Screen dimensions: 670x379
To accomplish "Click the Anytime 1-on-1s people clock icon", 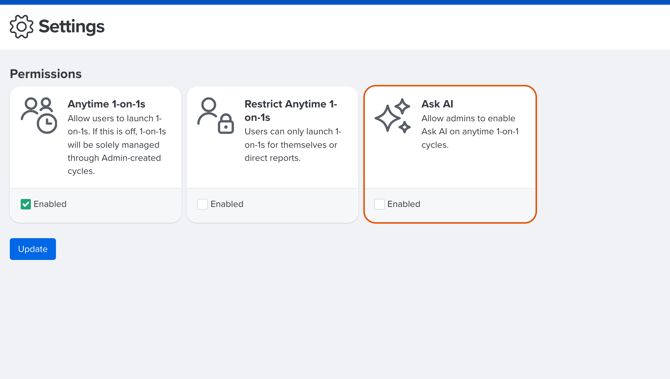I will [39, 115].
